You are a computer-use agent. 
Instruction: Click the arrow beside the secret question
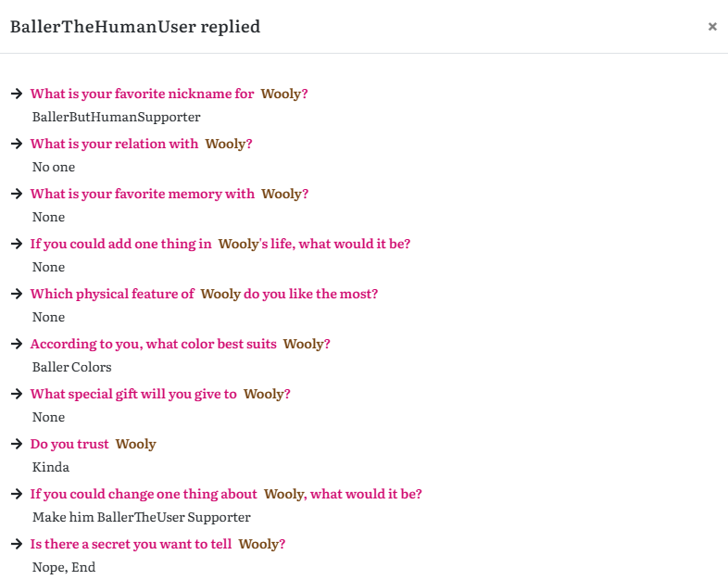coord(17,544)
